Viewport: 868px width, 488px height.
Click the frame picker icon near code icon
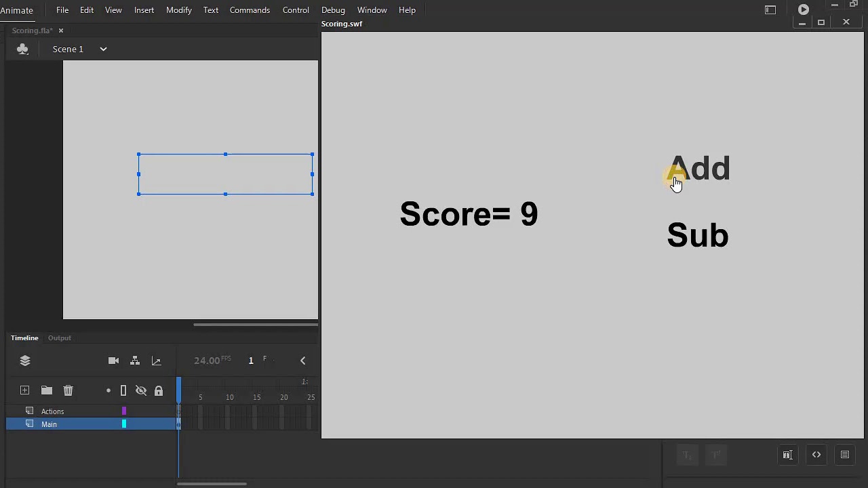[787, 455]
